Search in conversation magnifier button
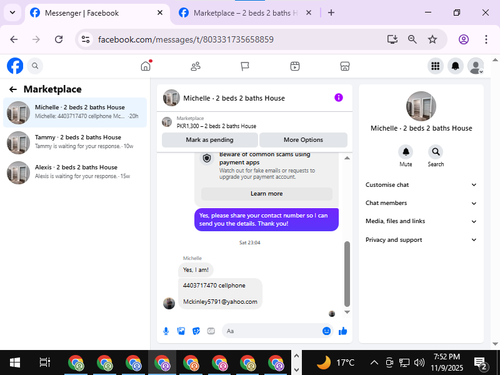Viewport: 500px width, 375px height. (x=436, y=152)
